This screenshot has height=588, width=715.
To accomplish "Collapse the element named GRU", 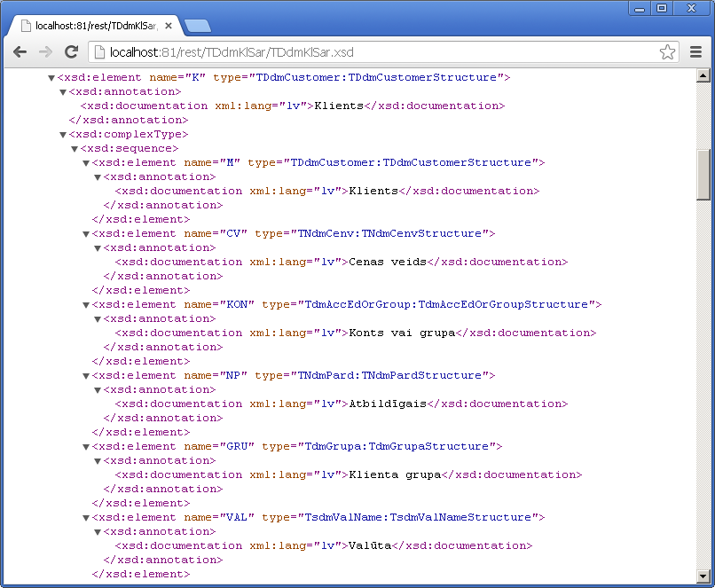I will 86,447.
